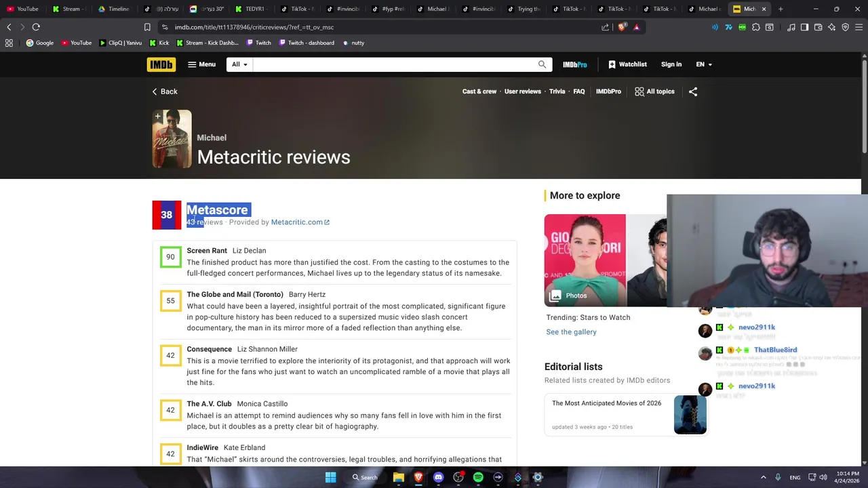This screenshot has height=488, width=868.
Task: Click Sign in
Action: 671,64
